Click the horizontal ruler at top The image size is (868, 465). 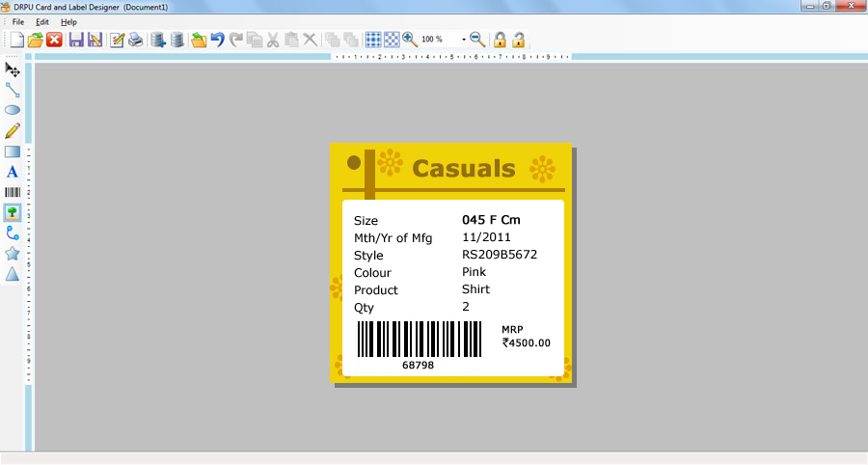tap(451, 57)
